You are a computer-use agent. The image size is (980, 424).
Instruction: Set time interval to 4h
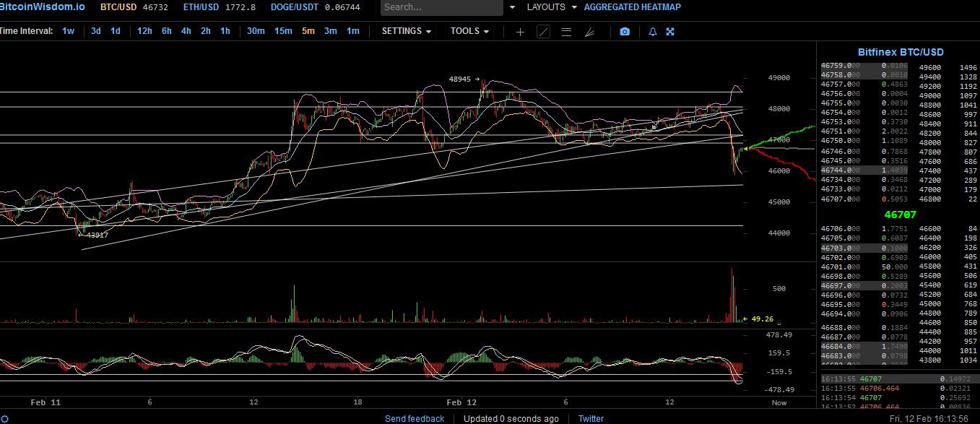click(186, 31)
